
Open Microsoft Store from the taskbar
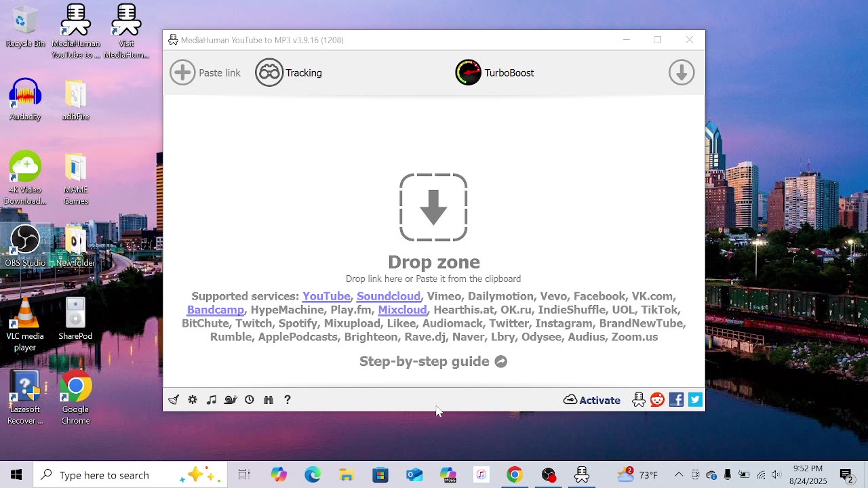coord(380,475)
